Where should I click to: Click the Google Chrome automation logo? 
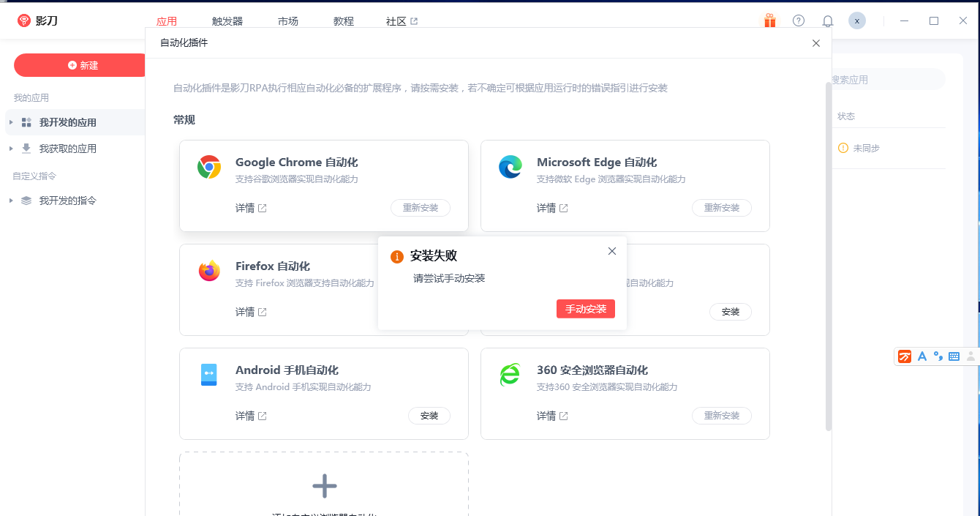point(209,168)
